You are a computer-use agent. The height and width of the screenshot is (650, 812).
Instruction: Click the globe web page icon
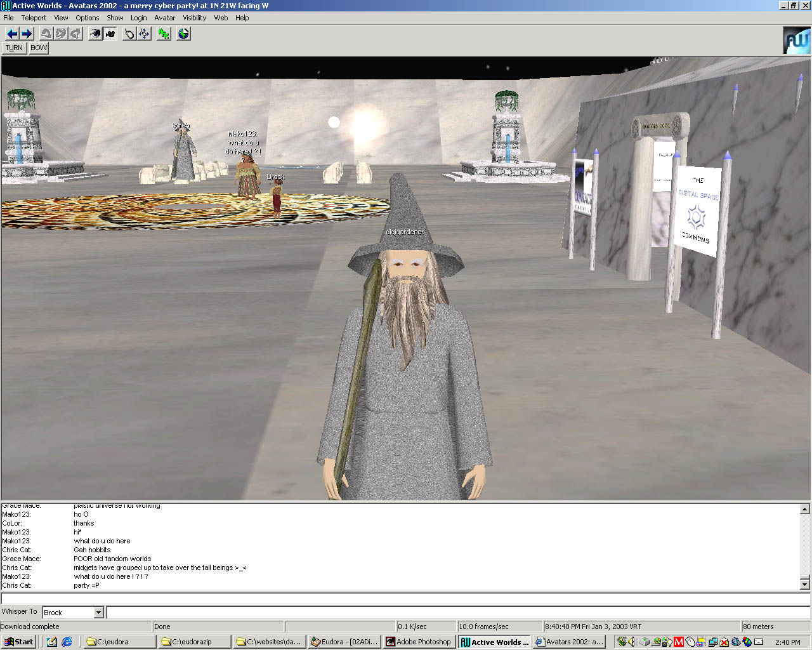[183, 34]
